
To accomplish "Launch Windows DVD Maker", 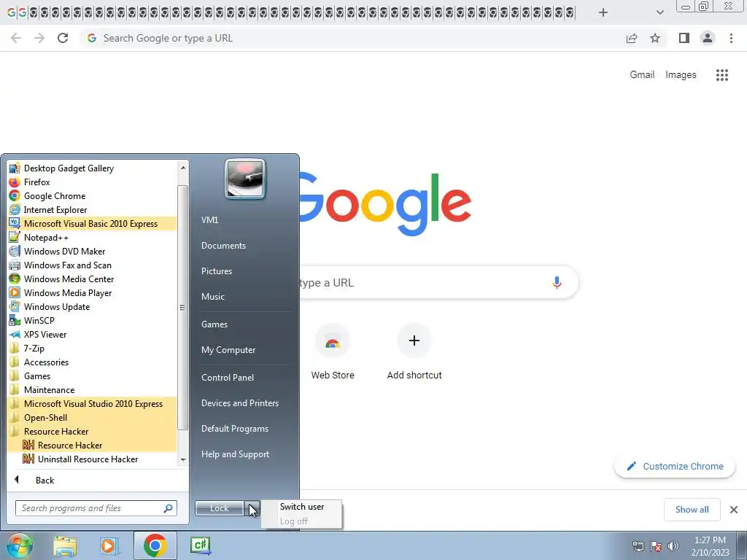I will tap(92, 251).
